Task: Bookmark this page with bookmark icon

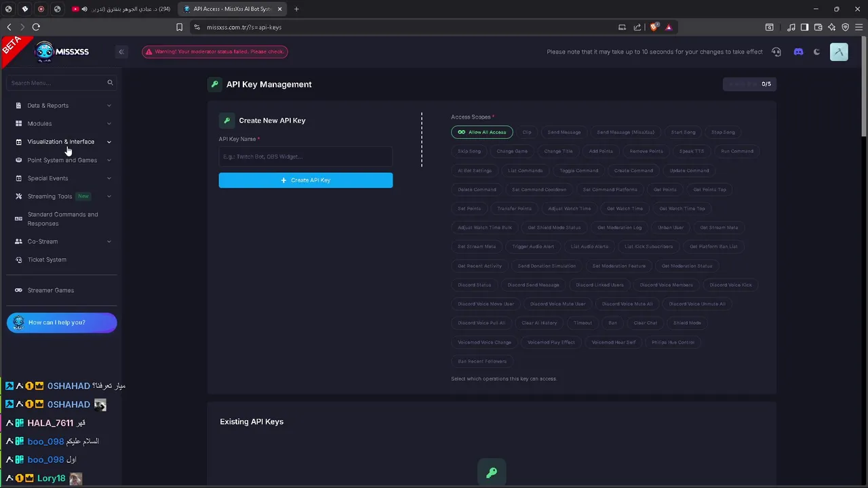Action: 179,27
